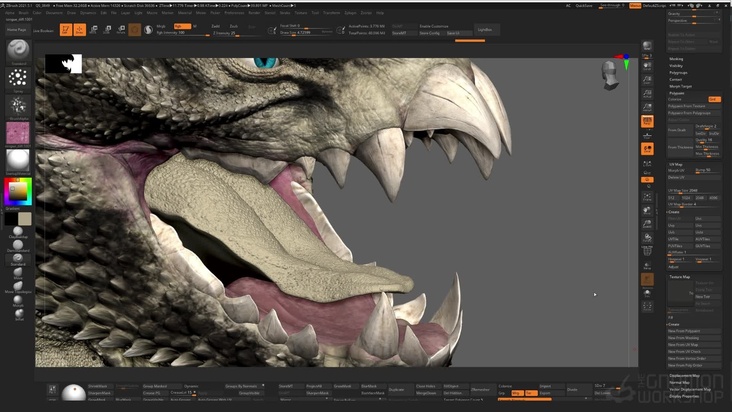Click New From Polypaint

[x=694, y=331]
